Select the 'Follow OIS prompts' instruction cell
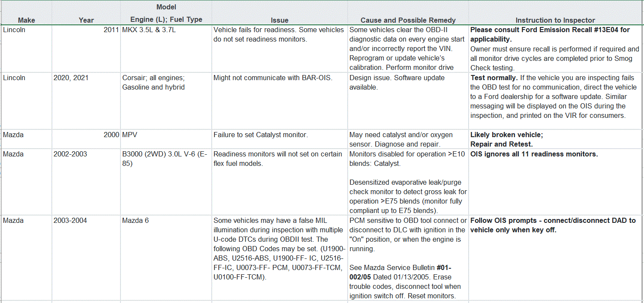The image size is (644, 303). [x=555, y=258]
